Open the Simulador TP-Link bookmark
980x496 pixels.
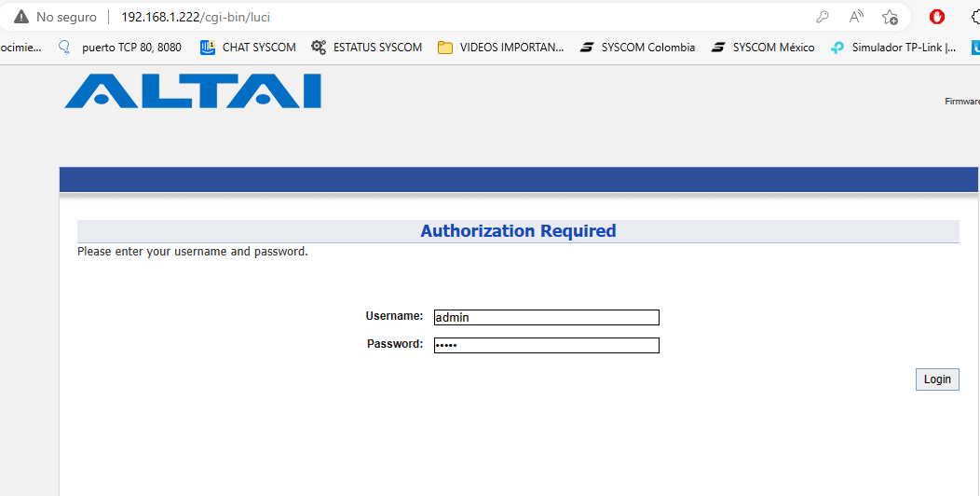[893, 47]
